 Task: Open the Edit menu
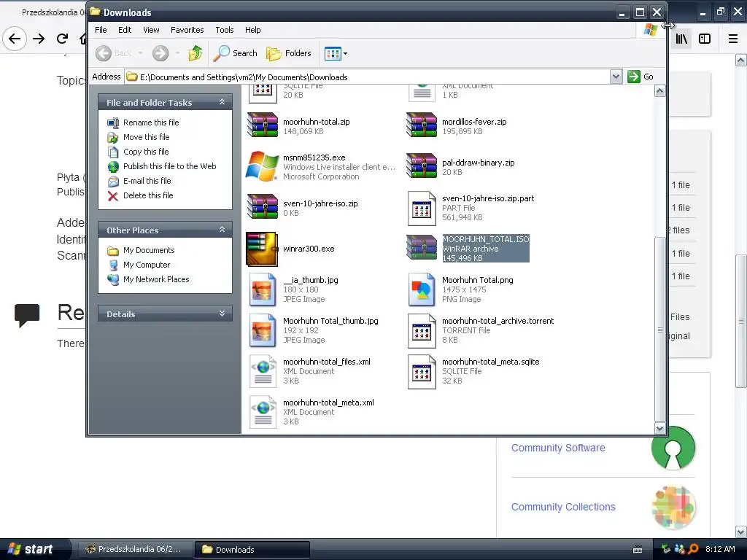click(125, 29)
